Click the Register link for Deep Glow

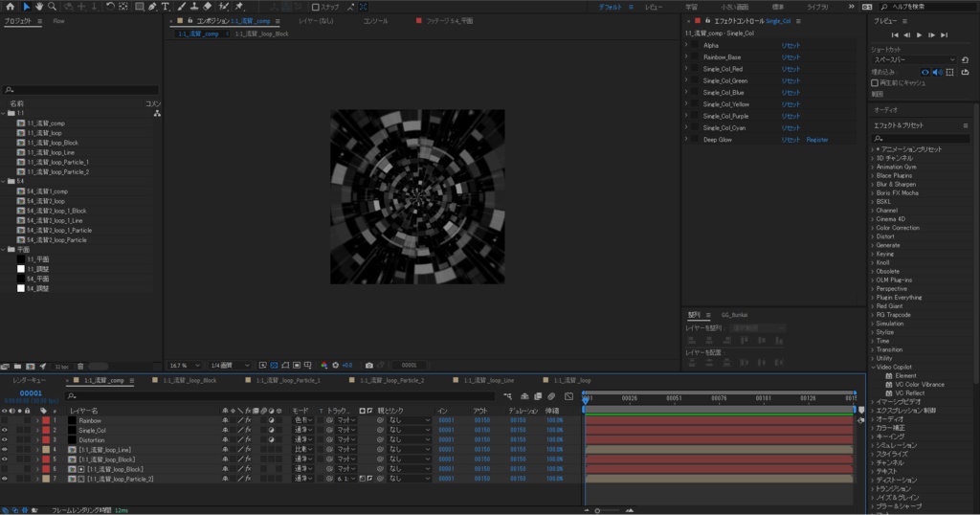pyautogui.click(x=817, y=140)
